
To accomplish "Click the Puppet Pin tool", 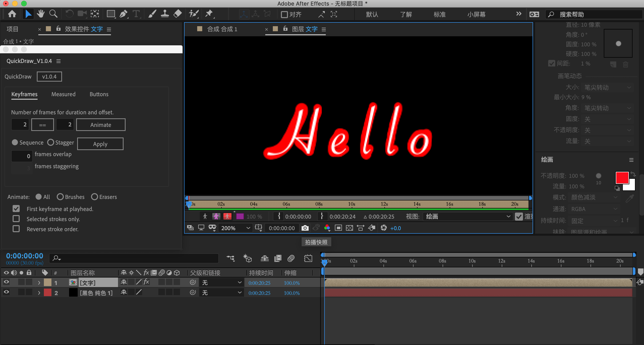I will pos(209,14).
